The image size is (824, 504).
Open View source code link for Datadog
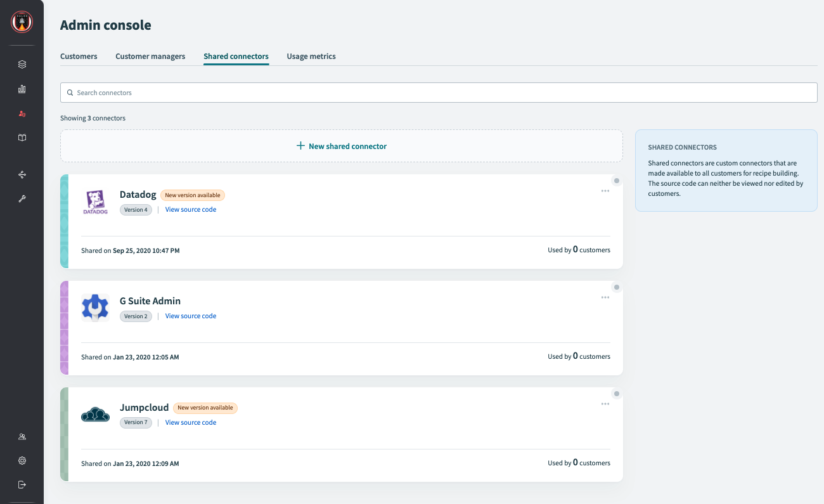tap(191, 210)
